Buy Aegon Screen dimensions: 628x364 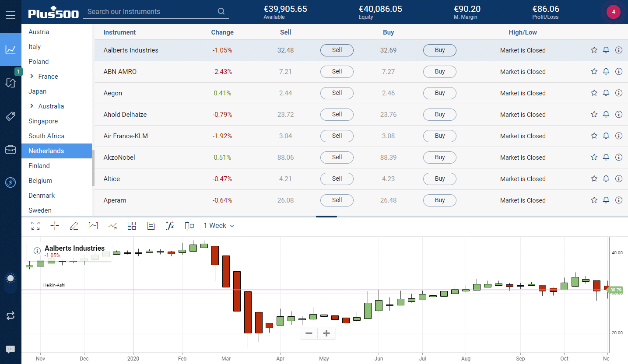[440, 93]
